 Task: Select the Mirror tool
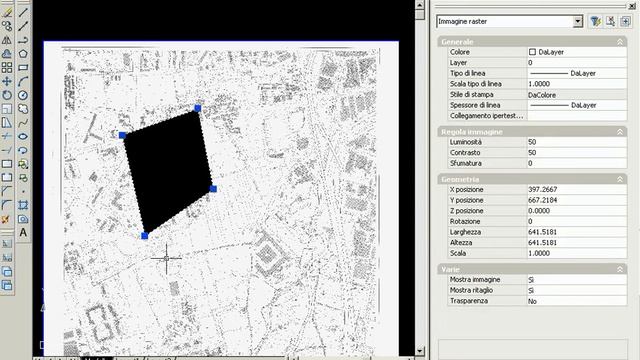click(x=7, y=40)
